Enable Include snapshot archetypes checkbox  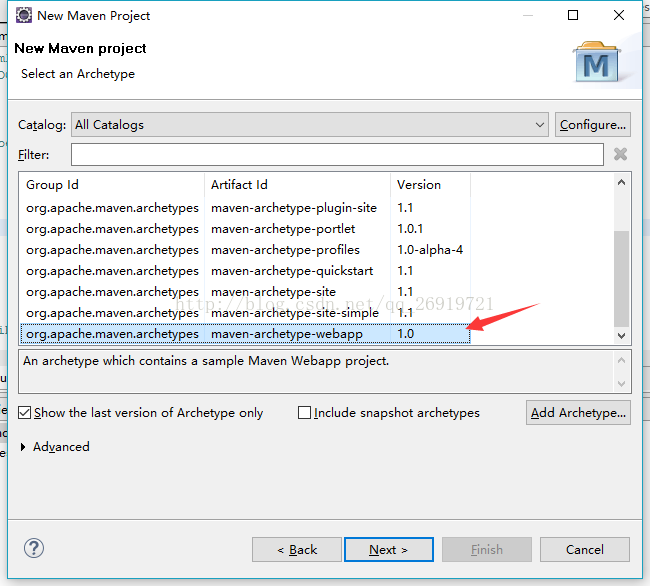pos(304,412)
